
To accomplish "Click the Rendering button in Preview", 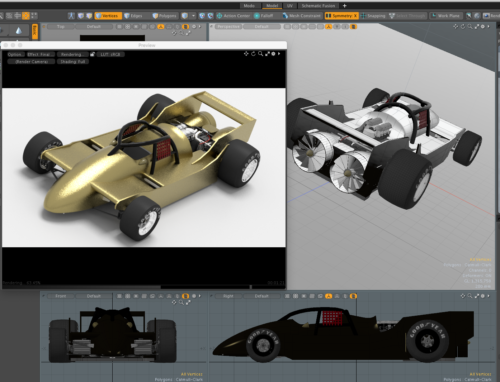I will tap(72, 54).
